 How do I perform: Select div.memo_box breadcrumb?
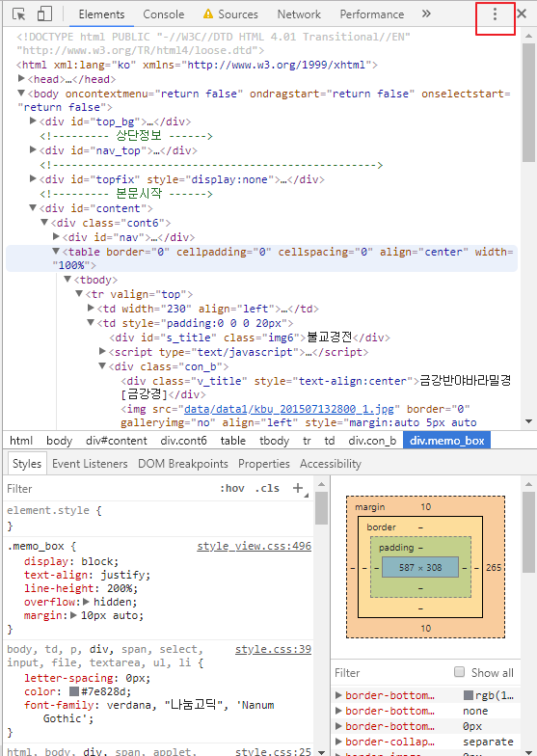tap(447, 440)
